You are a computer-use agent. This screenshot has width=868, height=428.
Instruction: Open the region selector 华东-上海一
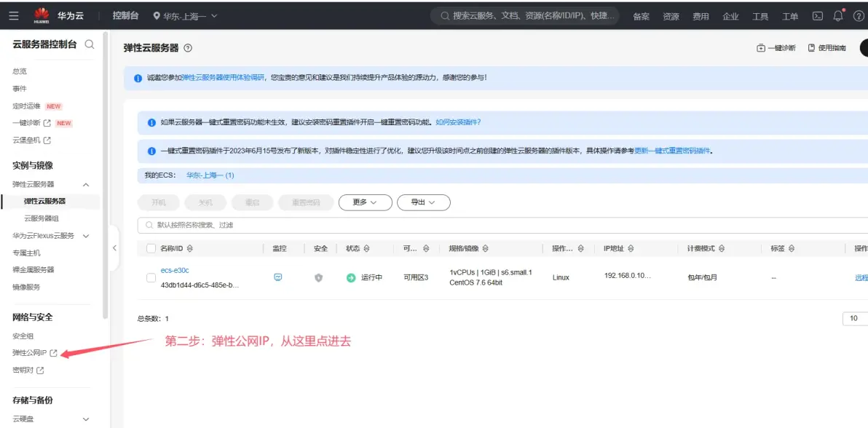tap(185, 16)
